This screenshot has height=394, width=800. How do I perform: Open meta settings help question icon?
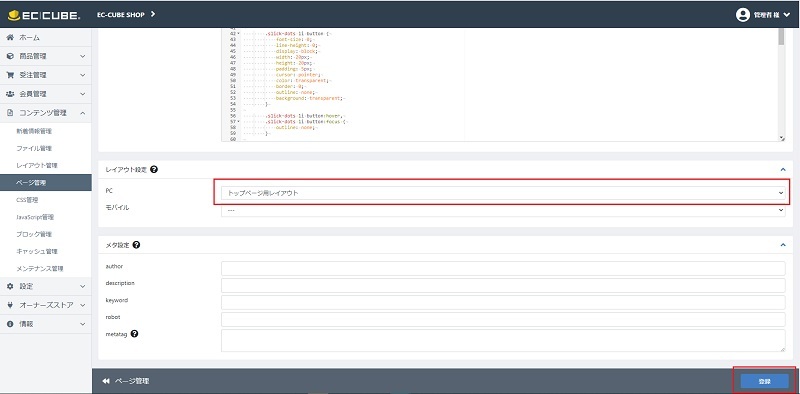click(136, 244)
